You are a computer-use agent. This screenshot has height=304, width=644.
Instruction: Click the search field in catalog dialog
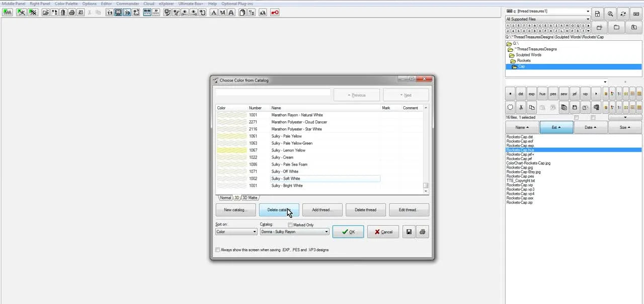click(x=273, y=92)
